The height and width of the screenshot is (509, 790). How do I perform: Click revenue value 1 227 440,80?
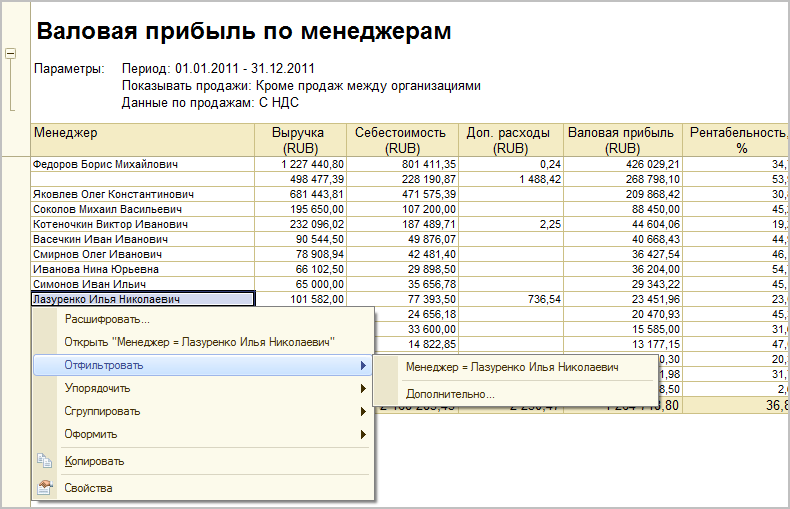312,164
